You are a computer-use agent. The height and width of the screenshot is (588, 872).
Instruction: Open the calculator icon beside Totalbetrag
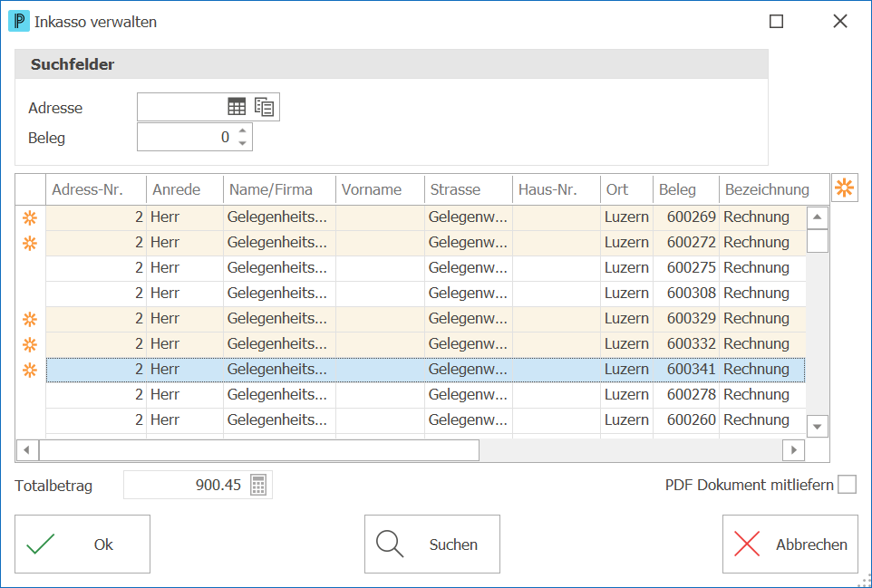point(258,485)
